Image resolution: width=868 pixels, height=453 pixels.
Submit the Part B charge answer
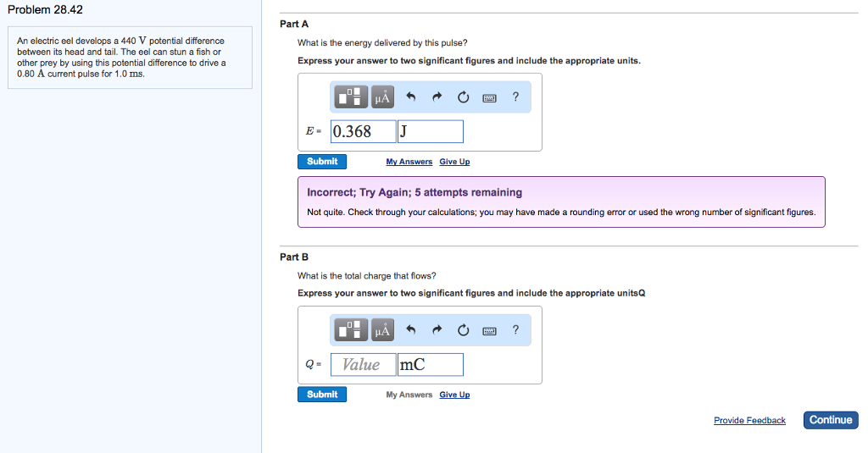[x=322, y=395]
